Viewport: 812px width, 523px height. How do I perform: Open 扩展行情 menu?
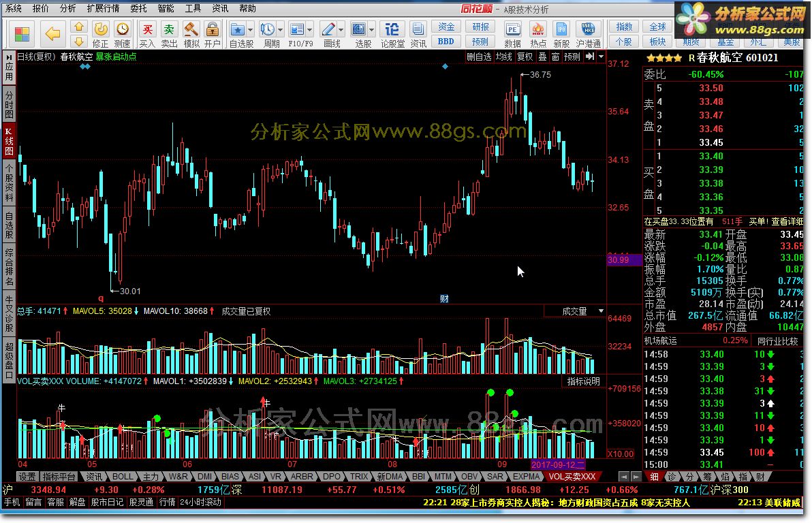(103, 8)
